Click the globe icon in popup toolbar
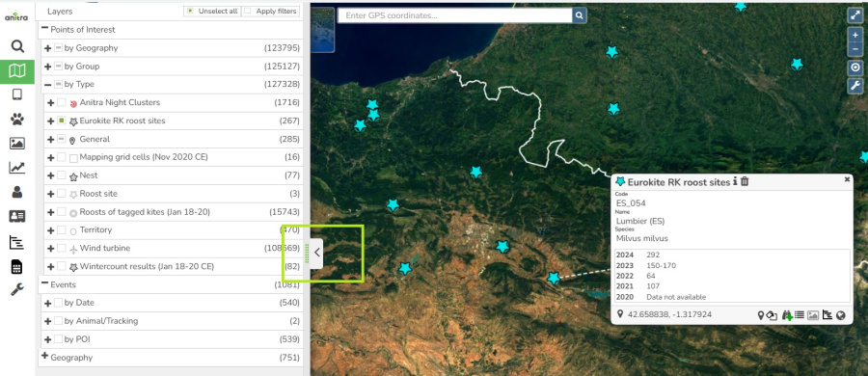Screen dimensions: 868x376 [841, 315]
